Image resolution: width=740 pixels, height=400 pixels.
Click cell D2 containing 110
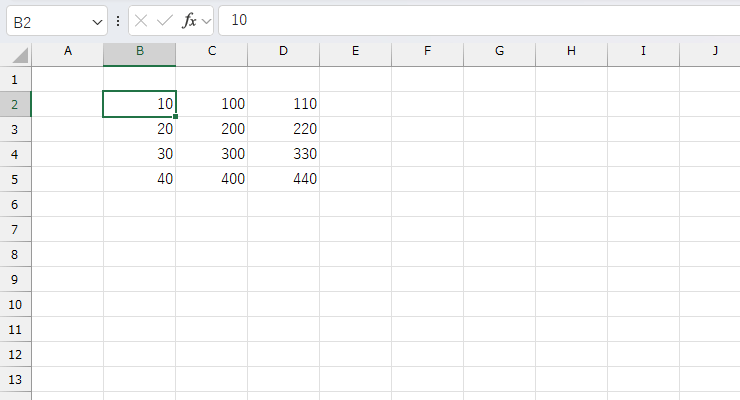point(283,104)
